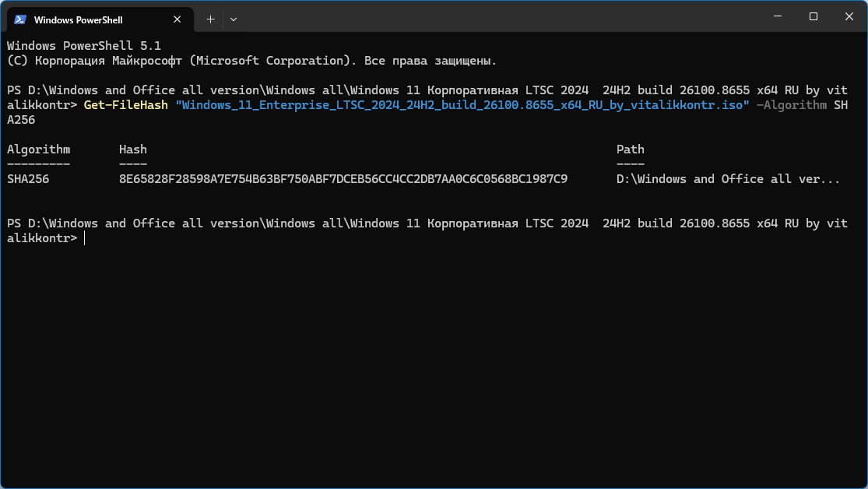The image size is (868, 489).
Task: Close the Windows PowerShell tab
Action: 177,19
